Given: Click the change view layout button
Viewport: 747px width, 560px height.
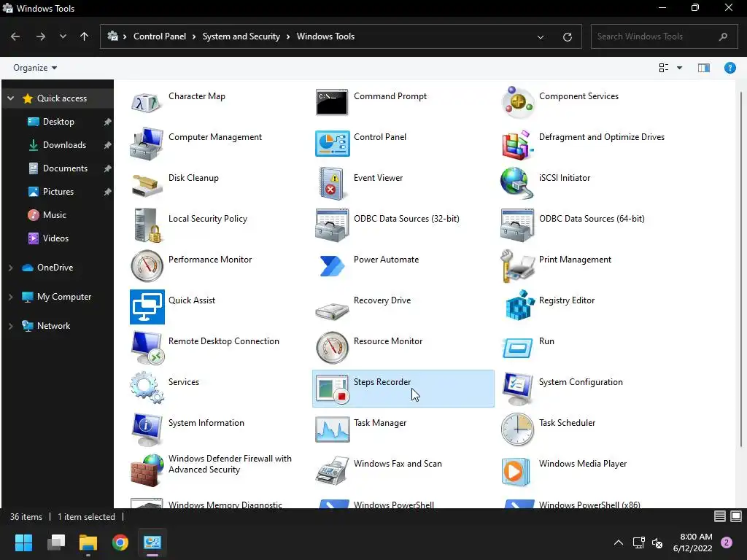Looking at the screenshot, I should (663, 68).
